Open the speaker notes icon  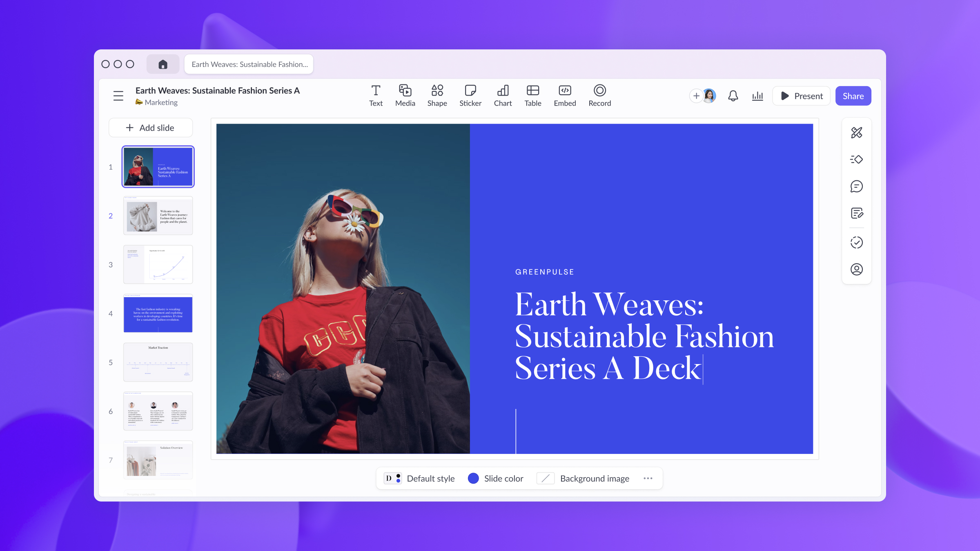point(857,213)
